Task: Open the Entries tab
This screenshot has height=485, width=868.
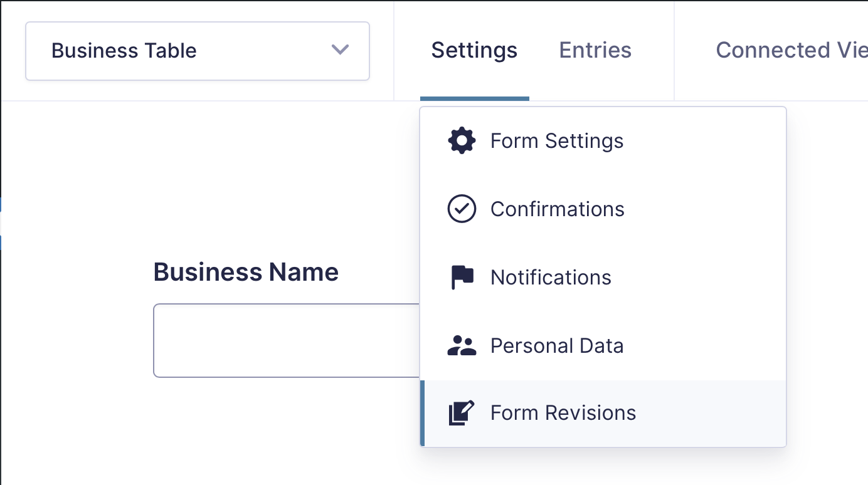Action: pos(595,50)
